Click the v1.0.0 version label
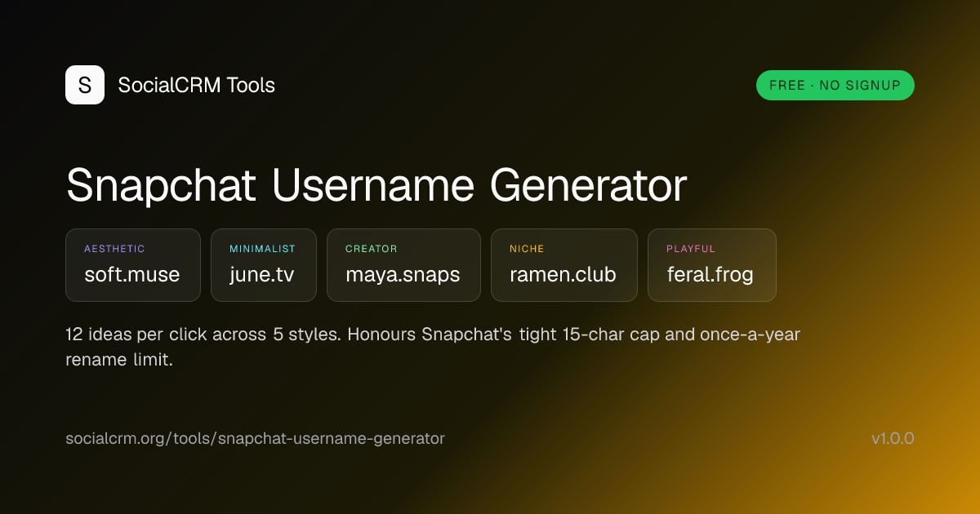This screenshot has width=980, height=514. click(x=893, y=438)
